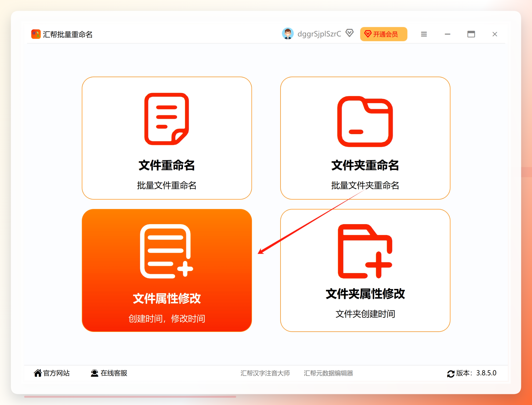Click the home icon for 官方网站
This screenshot has height=405, width=532.
click(38, 373)
